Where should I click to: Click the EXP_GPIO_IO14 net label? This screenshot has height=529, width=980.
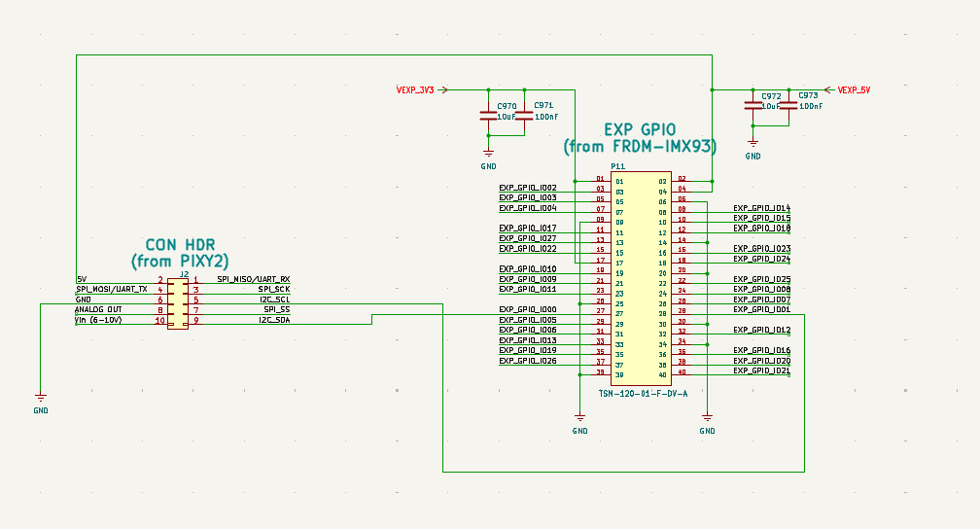[761, 208]
